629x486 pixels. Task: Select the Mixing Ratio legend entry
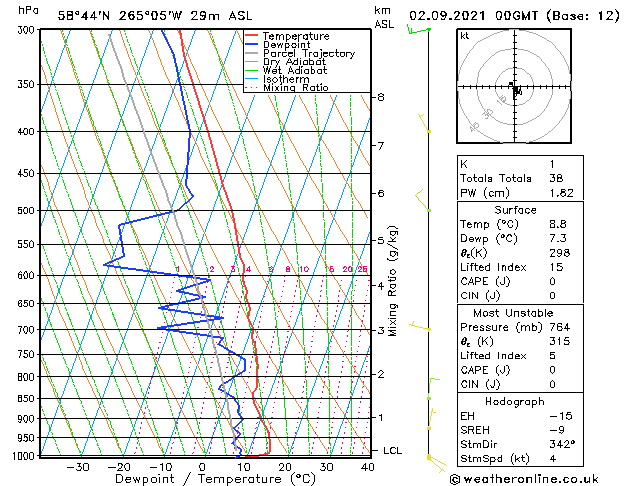tap(295, 88)
